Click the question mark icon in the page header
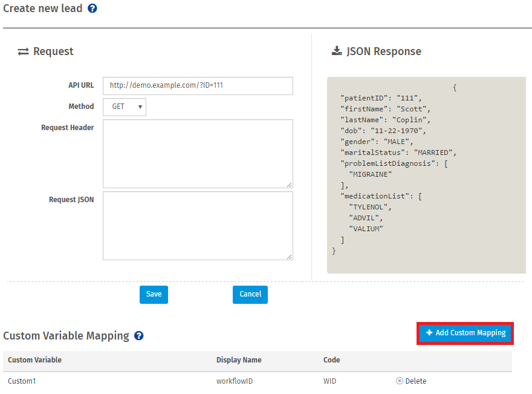Image resolution: width=532 pixels, height=394 pixels. pos(92,8)
